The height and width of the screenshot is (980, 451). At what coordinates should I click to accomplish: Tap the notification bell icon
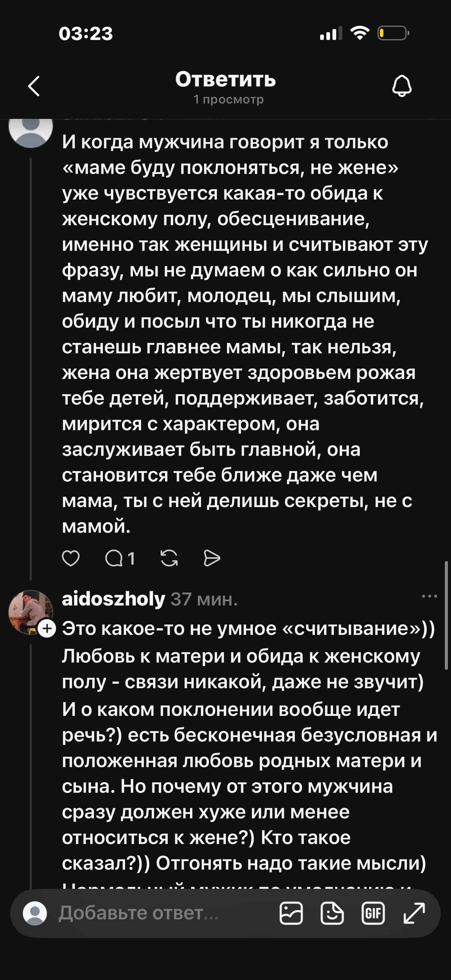tap(401, 86)
